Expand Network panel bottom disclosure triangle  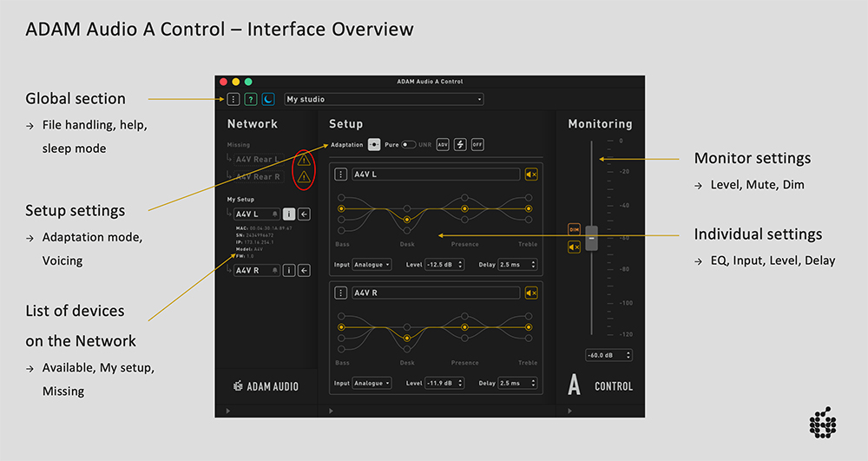[228, 412]
